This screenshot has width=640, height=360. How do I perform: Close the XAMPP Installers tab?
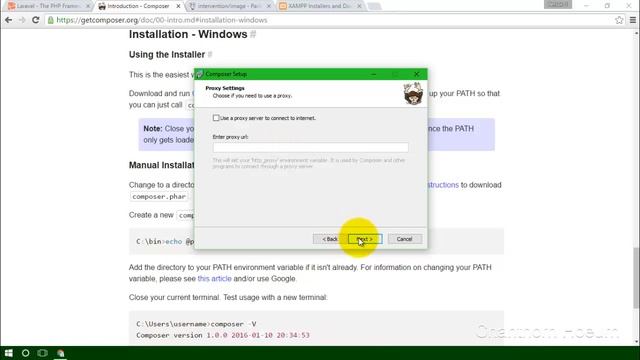[x=359, y=6]
